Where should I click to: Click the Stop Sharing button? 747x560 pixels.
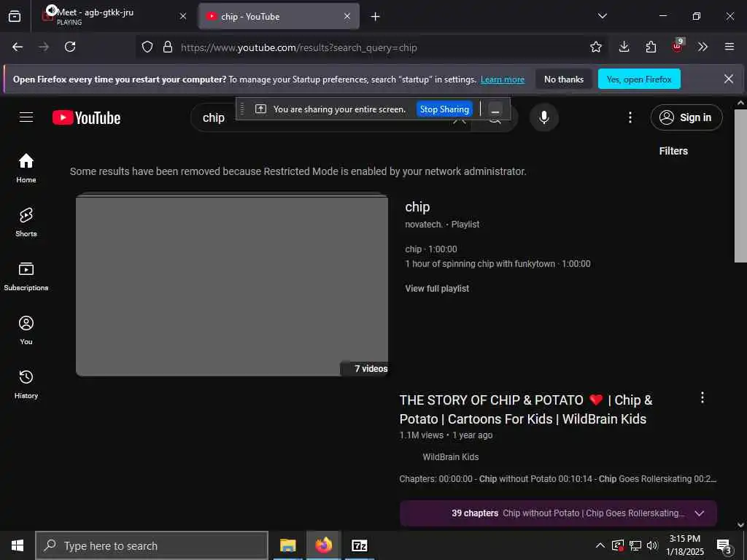tap(444, 109)
